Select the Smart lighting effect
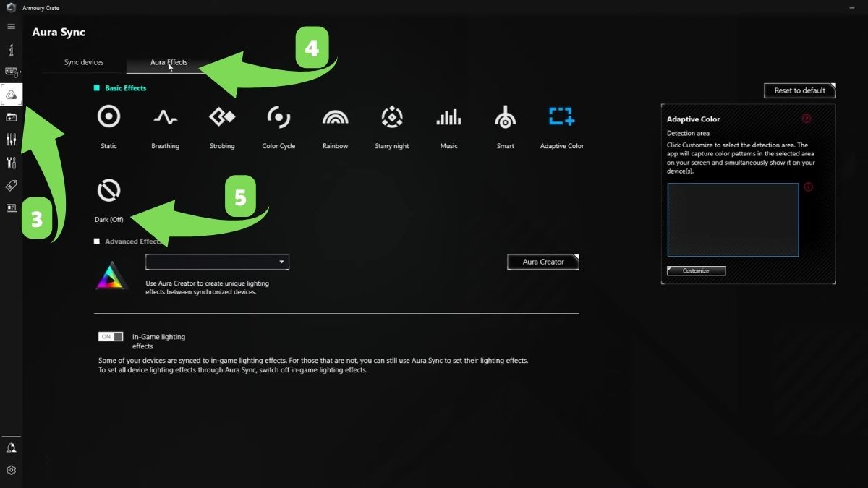The width and height of the screenshot is (868, 488). point(506,126)
